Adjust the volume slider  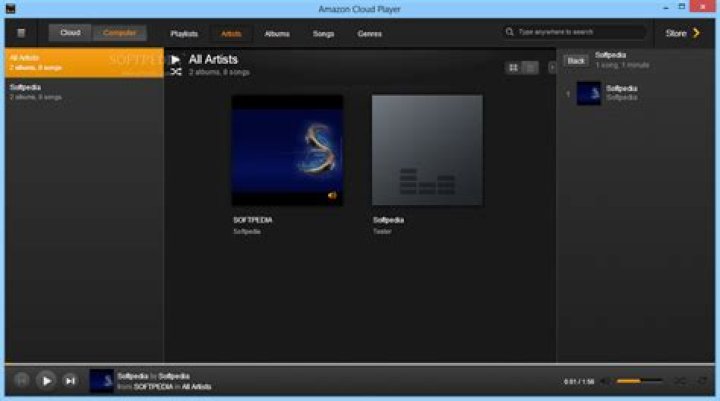pos(640,381)
